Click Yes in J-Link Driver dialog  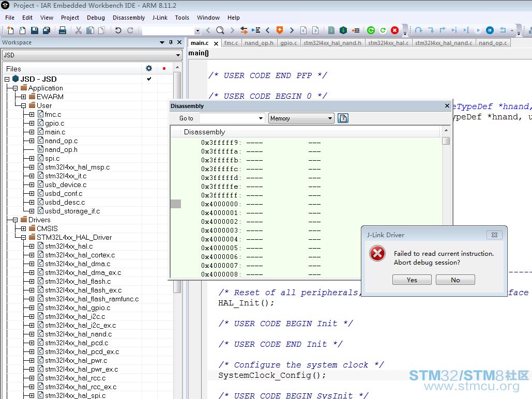412,280
